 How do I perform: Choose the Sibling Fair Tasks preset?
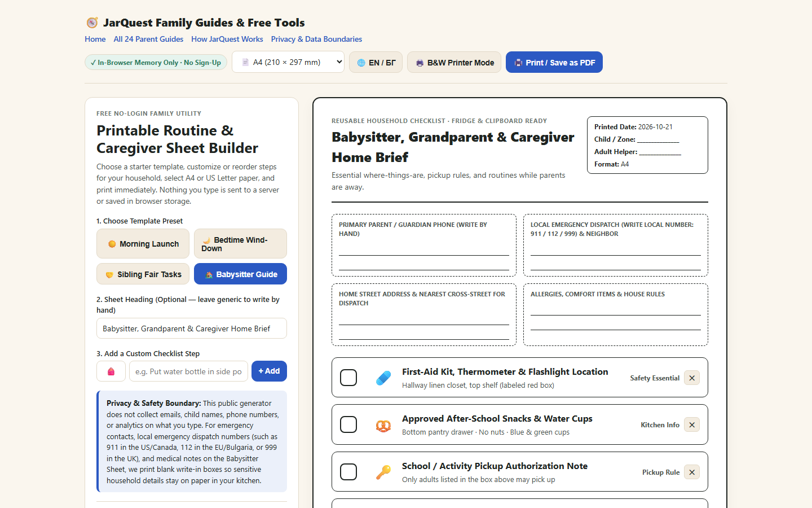[x=143, y=274]
